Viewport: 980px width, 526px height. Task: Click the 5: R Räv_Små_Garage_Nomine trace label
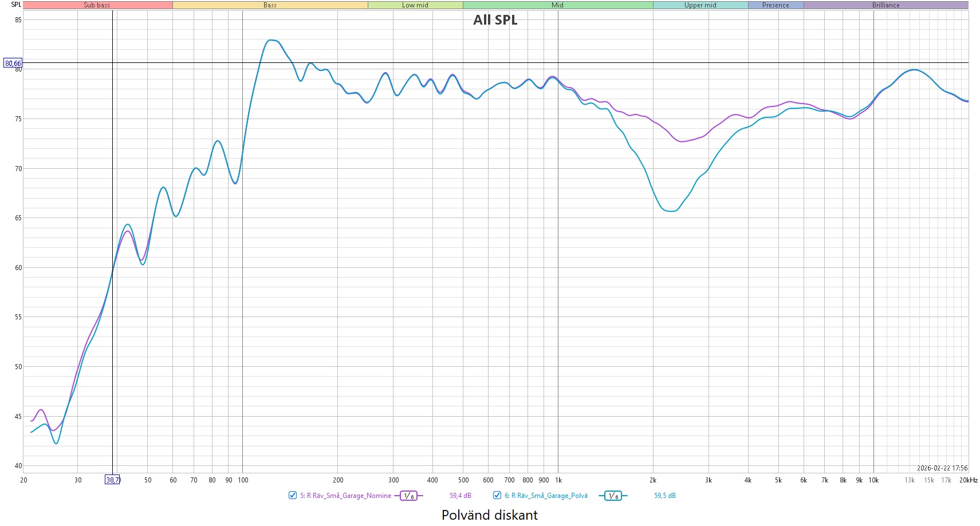click(x=345, y=496)
